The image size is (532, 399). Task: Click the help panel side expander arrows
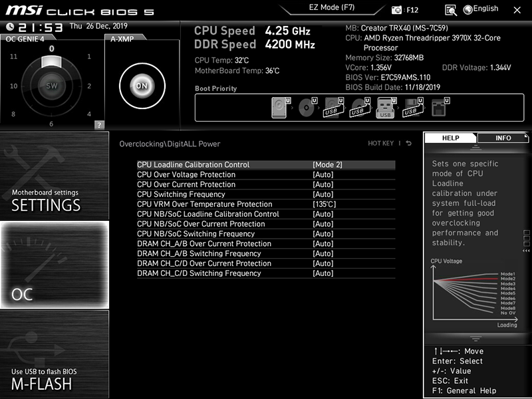526,251
